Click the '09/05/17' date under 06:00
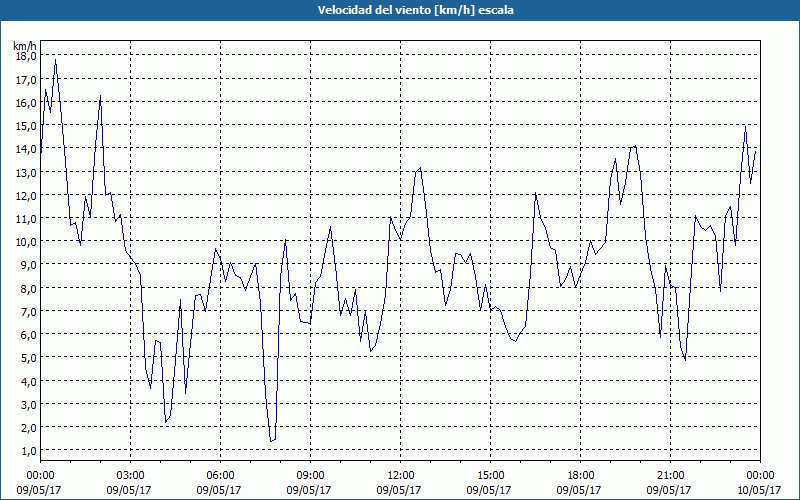Viewport: 800px width, 500px height. [x=219, y=490]
